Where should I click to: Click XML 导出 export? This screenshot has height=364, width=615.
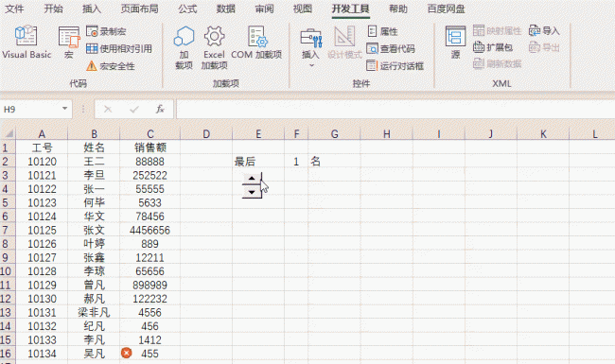544,47
